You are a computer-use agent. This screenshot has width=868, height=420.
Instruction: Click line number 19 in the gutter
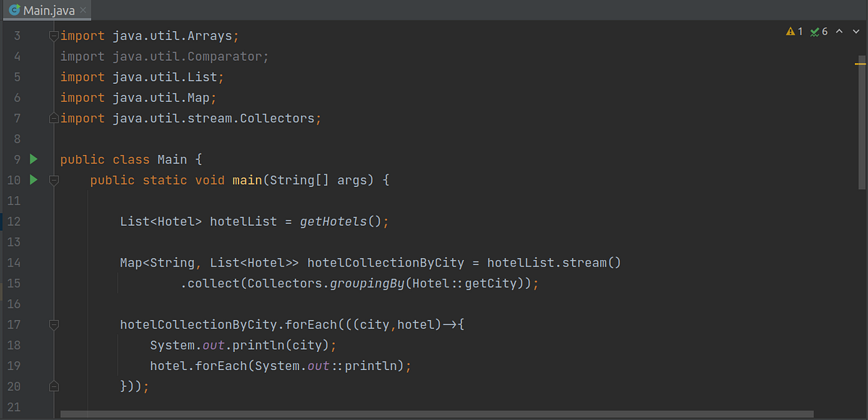point(13,366)
